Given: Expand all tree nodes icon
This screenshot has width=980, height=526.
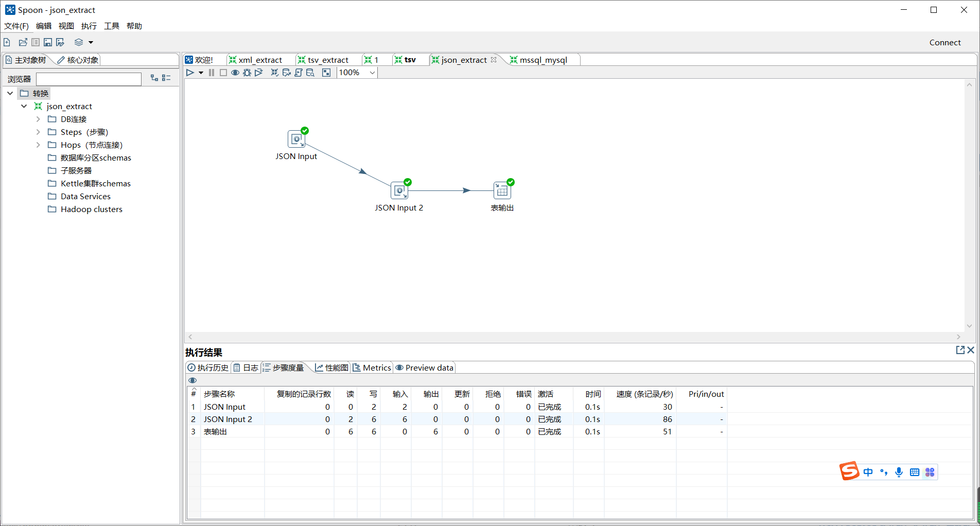Looking at the screenshot, I should tap(154, 78).
